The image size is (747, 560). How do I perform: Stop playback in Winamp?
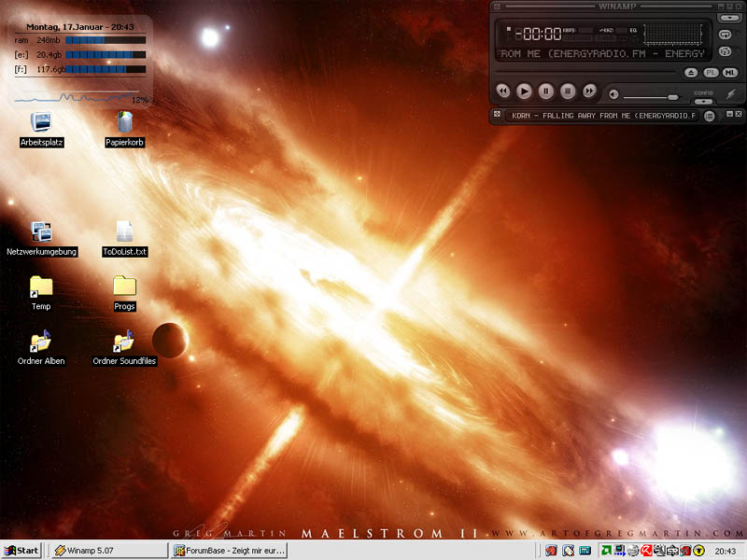pyautogui.click(x=568, y=91)
